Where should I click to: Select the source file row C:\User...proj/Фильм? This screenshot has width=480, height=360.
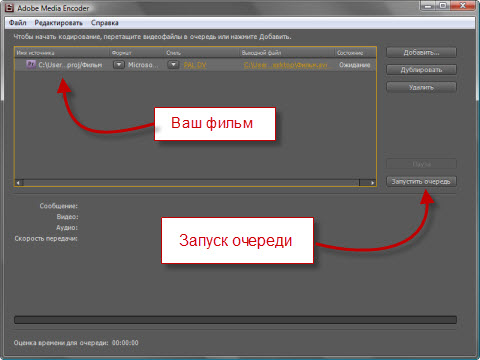(195, 65)
